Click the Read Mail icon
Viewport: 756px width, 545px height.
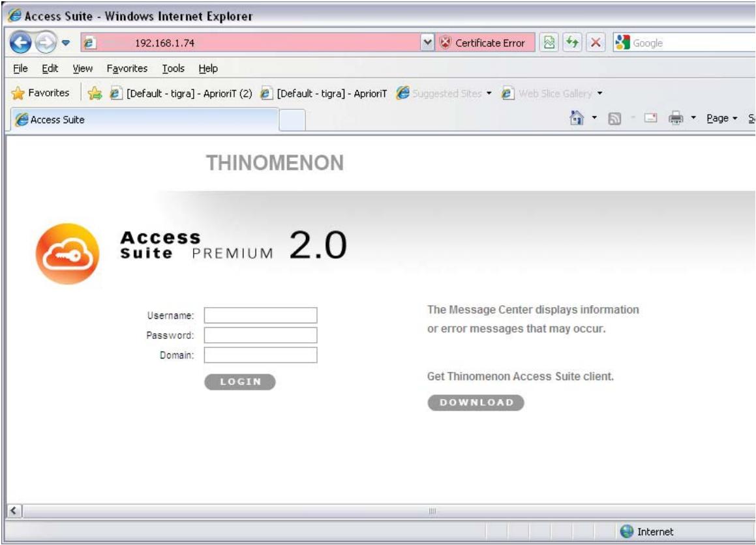(651, 117)
